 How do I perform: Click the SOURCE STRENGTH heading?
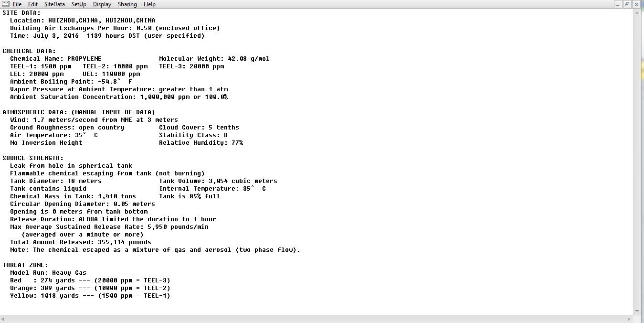33,158
